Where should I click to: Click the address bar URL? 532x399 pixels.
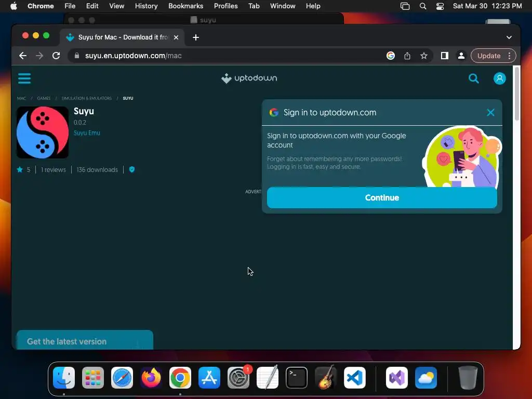pyautogui.click(x=134, y=56)
